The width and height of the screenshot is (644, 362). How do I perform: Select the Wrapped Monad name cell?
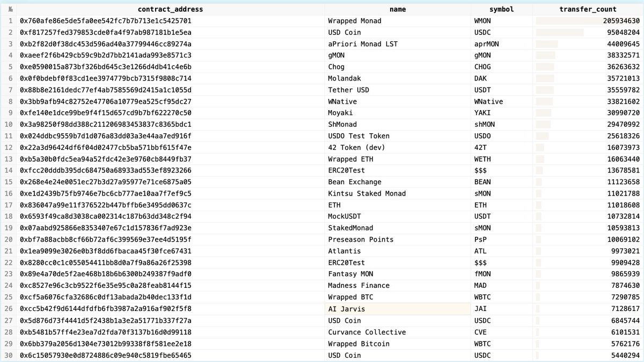(398, 21)
